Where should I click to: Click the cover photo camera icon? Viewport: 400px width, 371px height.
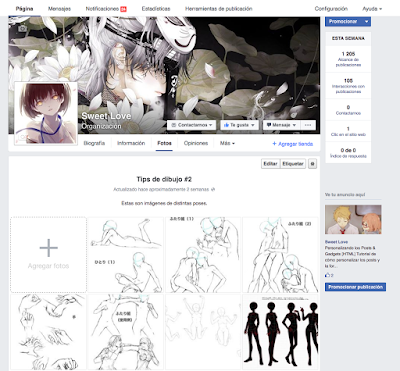(22, 29)
